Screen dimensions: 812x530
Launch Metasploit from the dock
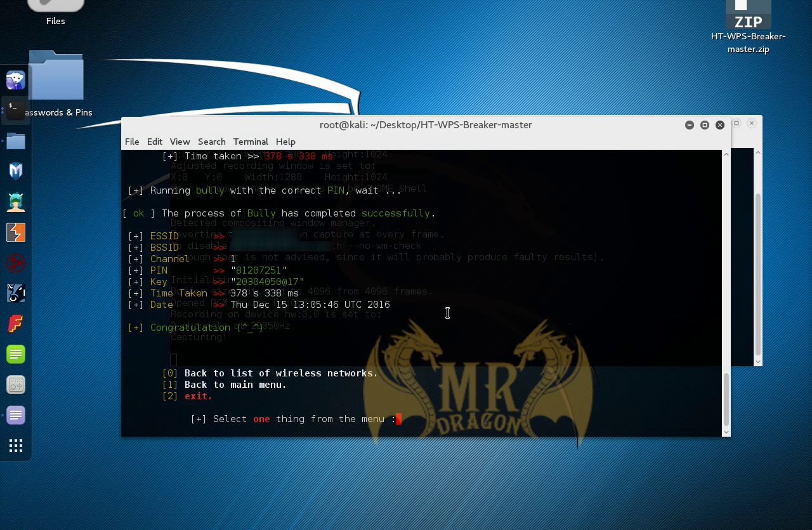[16, 171]
